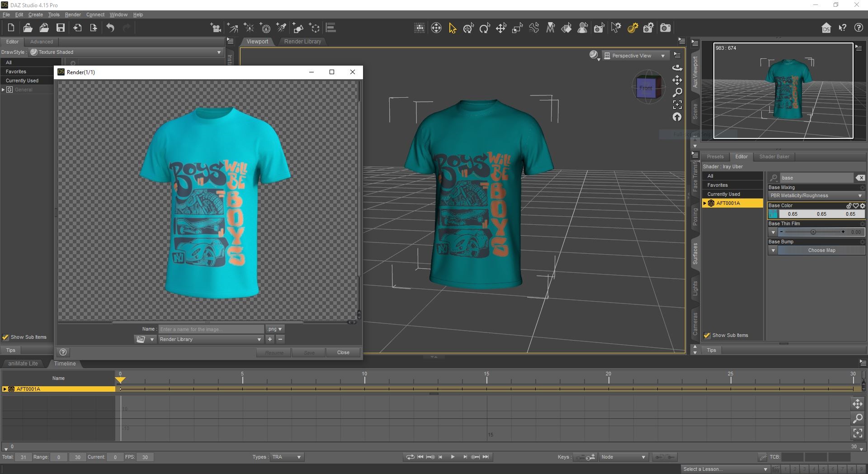
Task: Switch to the Render Library tab
Action: click(x=302, y=42)
